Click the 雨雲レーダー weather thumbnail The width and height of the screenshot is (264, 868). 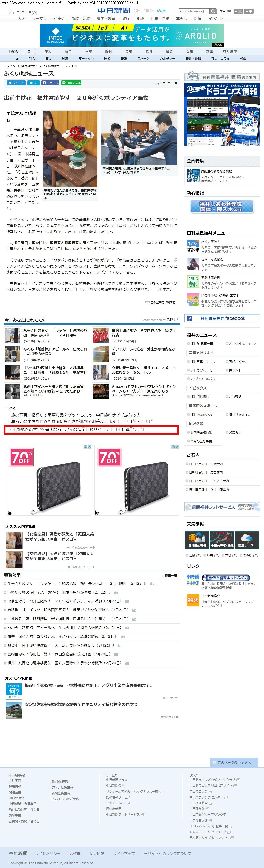coord(247,540)
